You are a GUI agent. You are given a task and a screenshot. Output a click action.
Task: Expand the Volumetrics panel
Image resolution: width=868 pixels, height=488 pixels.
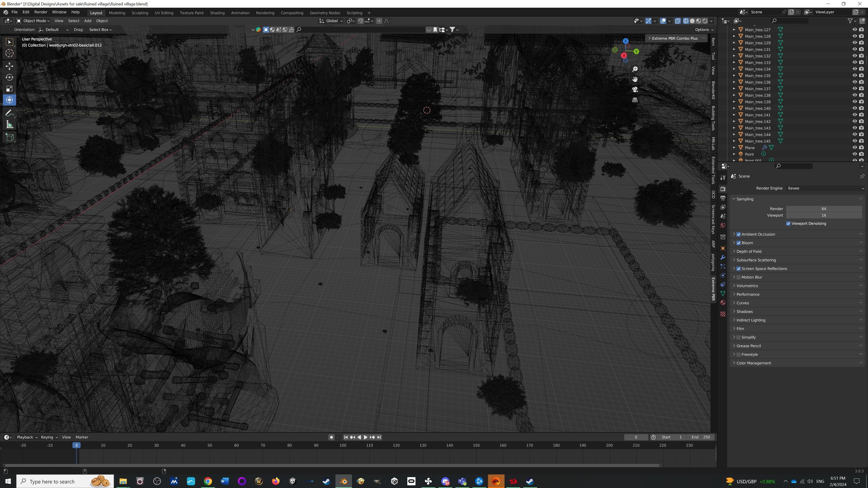click(x=747, y=286)
